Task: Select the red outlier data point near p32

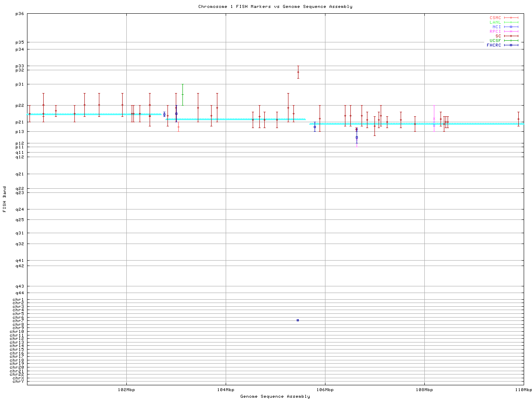Action: coord(298,72)
